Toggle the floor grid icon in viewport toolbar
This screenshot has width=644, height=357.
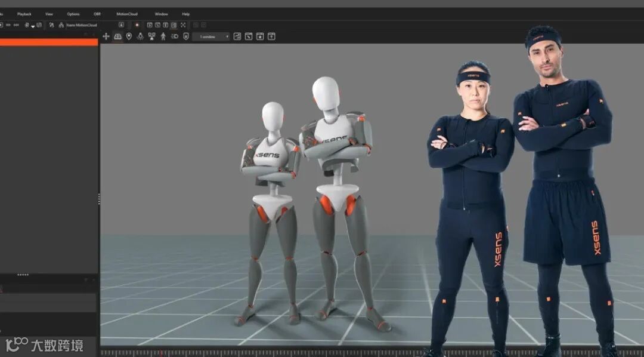pyautogui.click(x=118, y=36)
